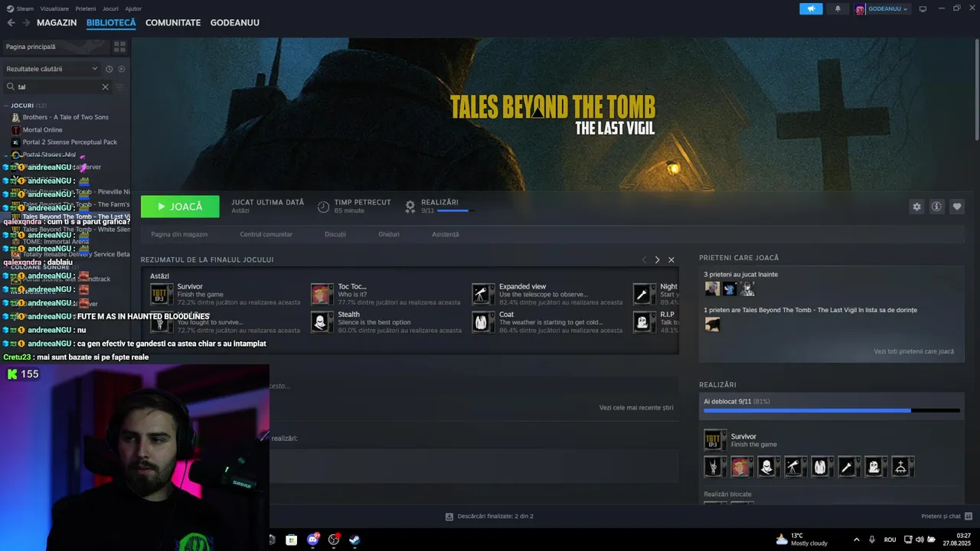Viewport: 980px width, 551px height.
Task: Open the Ghiduri link
Action: [x=389, y=234]
